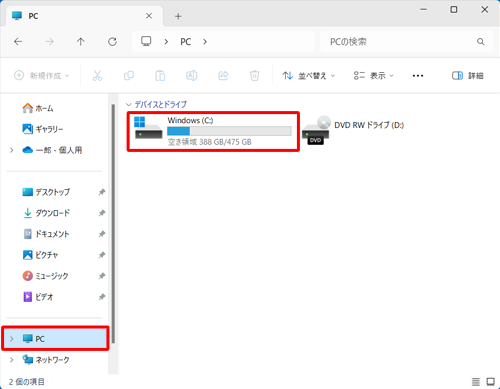Open chevron after PC in breadcrumb
This screenshot has height=389, width=500.
click(205, 42)
